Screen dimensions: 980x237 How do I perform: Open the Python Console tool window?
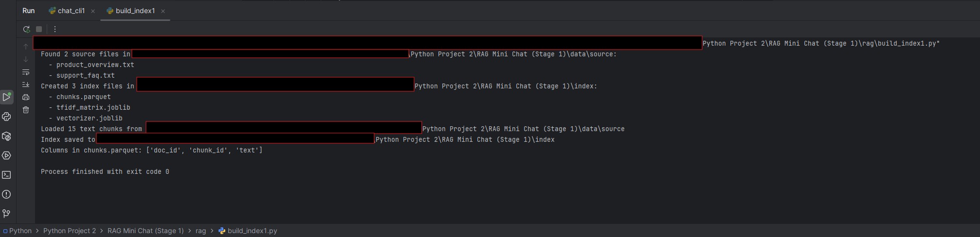click(x=7, y=117)
